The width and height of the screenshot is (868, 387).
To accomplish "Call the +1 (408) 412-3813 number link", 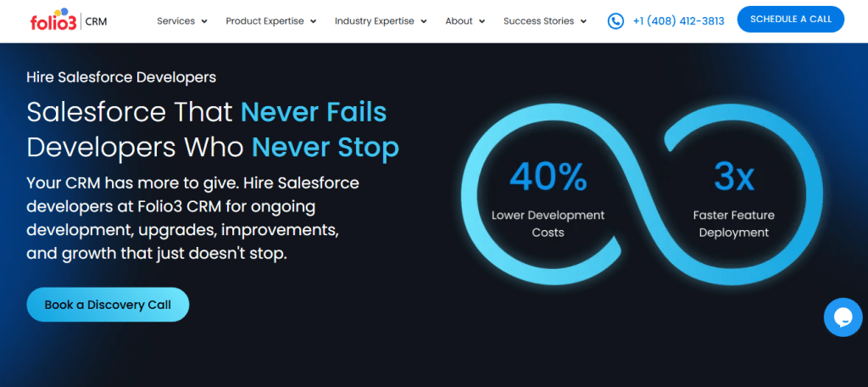I will tap(678, 21).
